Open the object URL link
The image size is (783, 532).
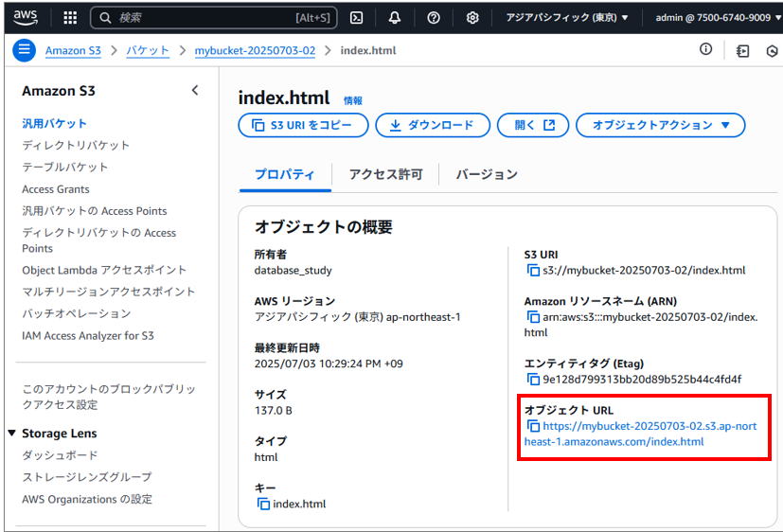coord(641,434)
